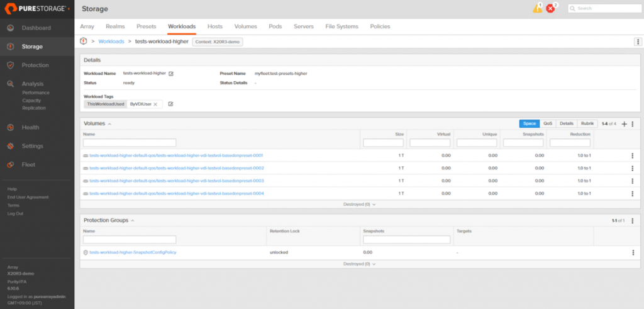644x309 pixels.
Task: Click the shield icon of SnapshotConfigPolicy
Action: click(x=86, y=252)
